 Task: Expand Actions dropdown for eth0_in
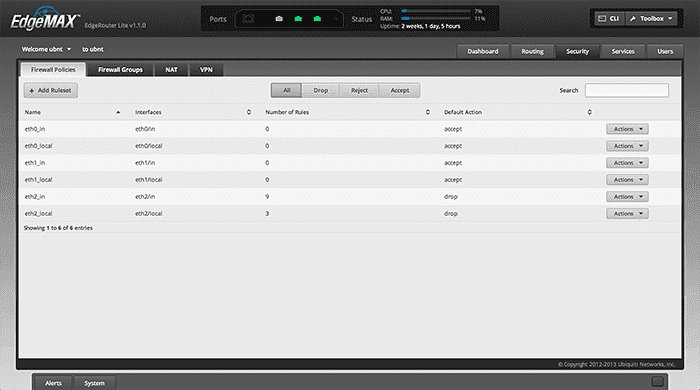pos(627,129)
